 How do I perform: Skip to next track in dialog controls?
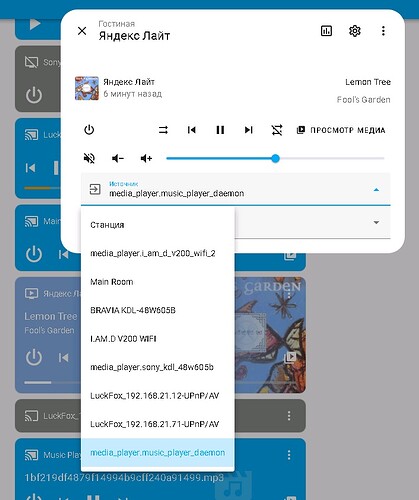(x=249, y=130)
